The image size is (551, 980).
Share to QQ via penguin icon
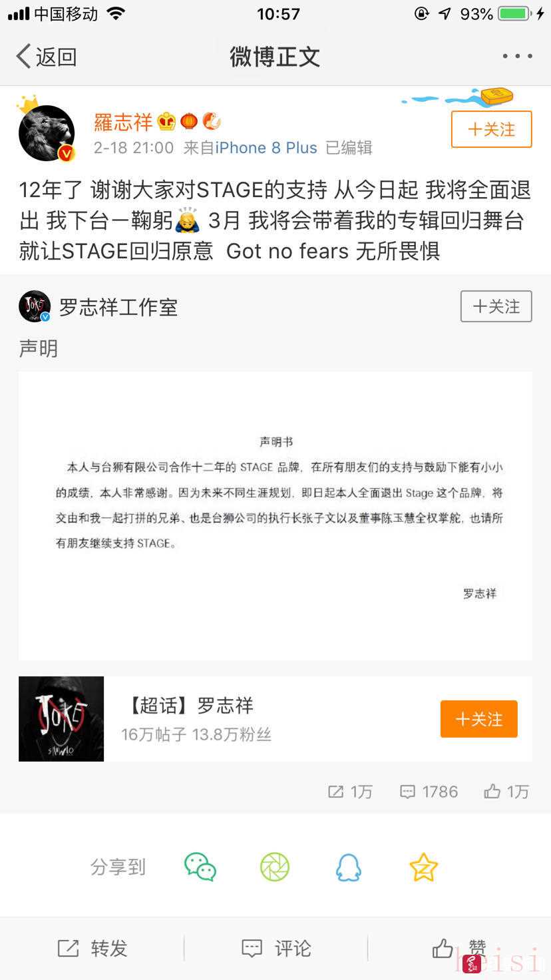point(349,867)
